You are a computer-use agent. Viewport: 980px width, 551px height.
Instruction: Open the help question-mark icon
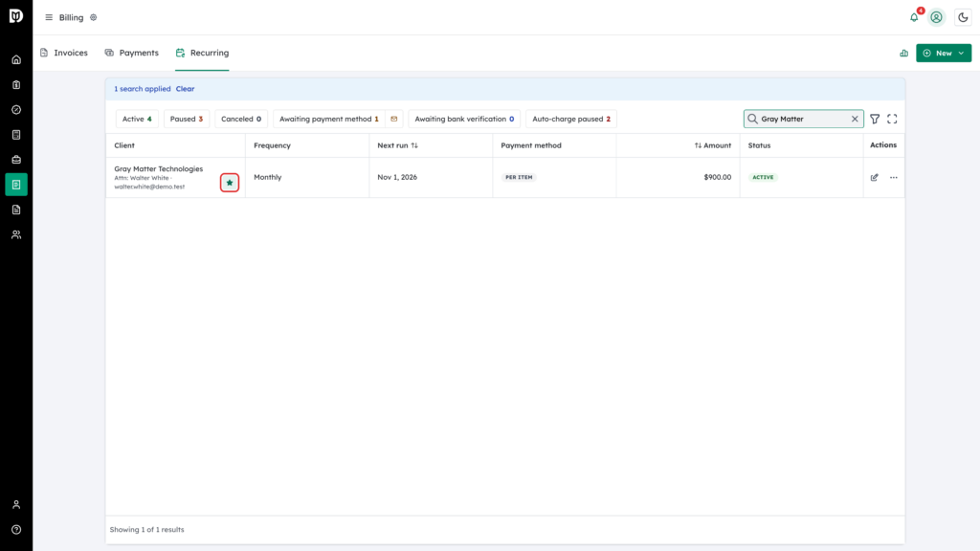pyautogui.click(x=16, y=530)
